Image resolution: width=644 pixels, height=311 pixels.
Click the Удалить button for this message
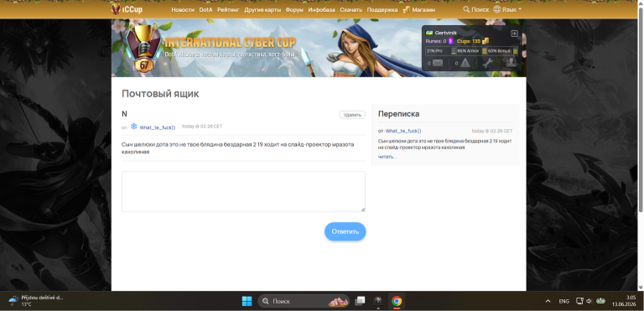[x=352, y=115]
